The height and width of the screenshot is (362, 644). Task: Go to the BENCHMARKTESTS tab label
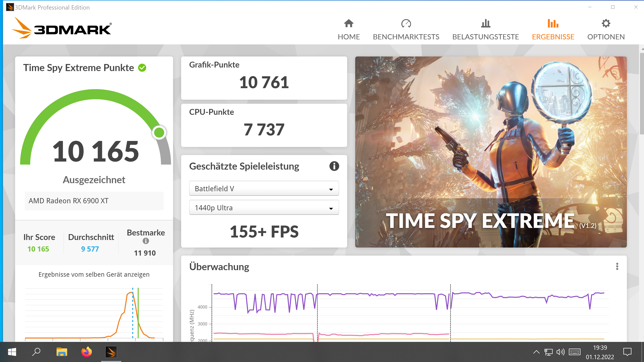[406, 37]
